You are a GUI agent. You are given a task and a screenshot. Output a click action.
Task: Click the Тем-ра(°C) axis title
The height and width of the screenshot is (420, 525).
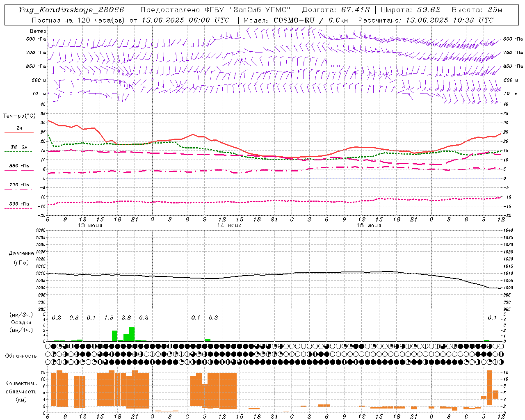[x=19, y=116]
